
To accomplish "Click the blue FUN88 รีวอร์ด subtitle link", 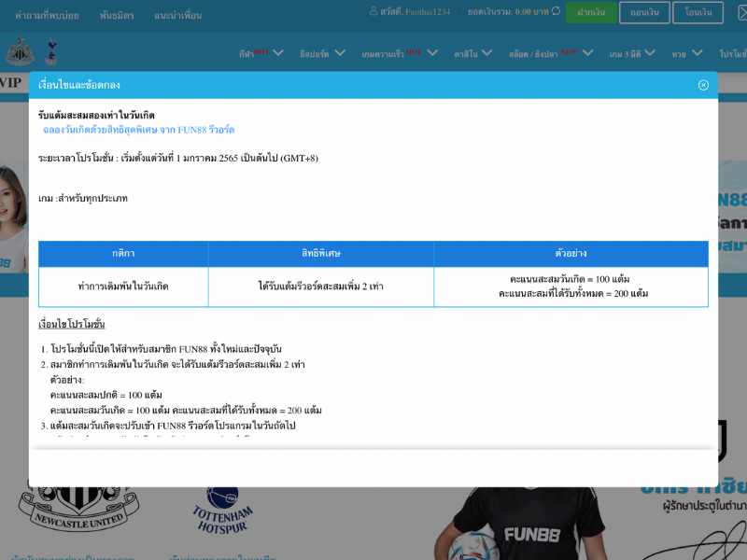I will 138,130.
